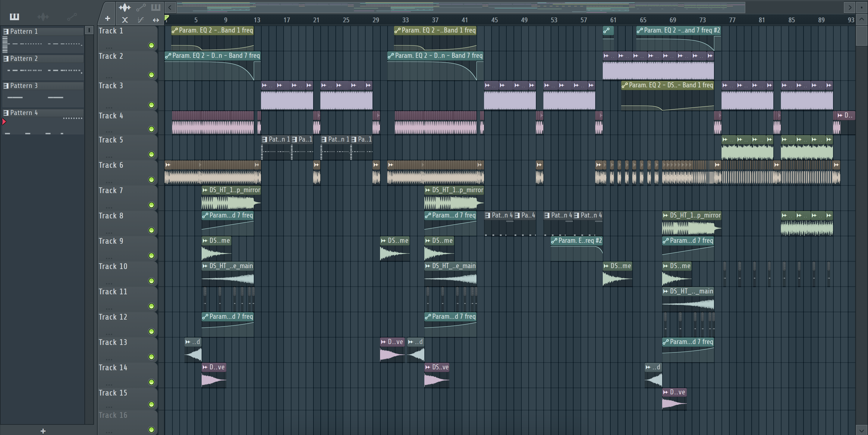868x435 pixels.
Task: Focus pattern clips in playlist toolbar
Action: (x=156, y=7)
